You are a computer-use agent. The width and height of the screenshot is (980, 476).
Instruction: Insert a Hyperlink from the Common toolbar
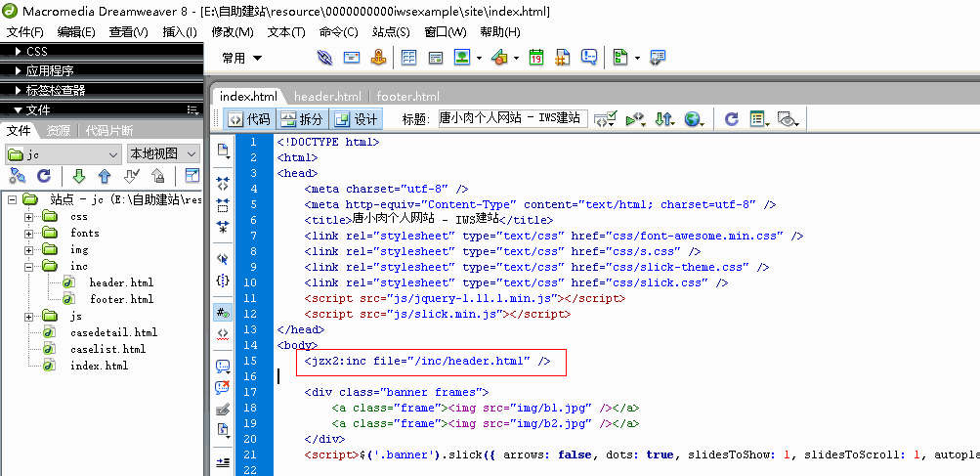click(x=324, y=58)
